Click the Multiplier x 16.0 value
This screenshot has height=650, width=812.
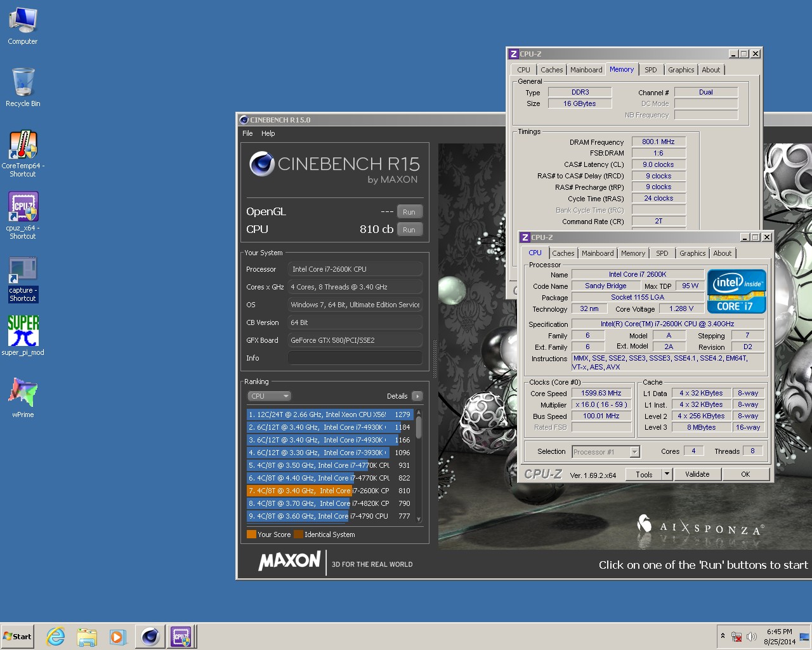pyautogui.click(x=601, y=405)
